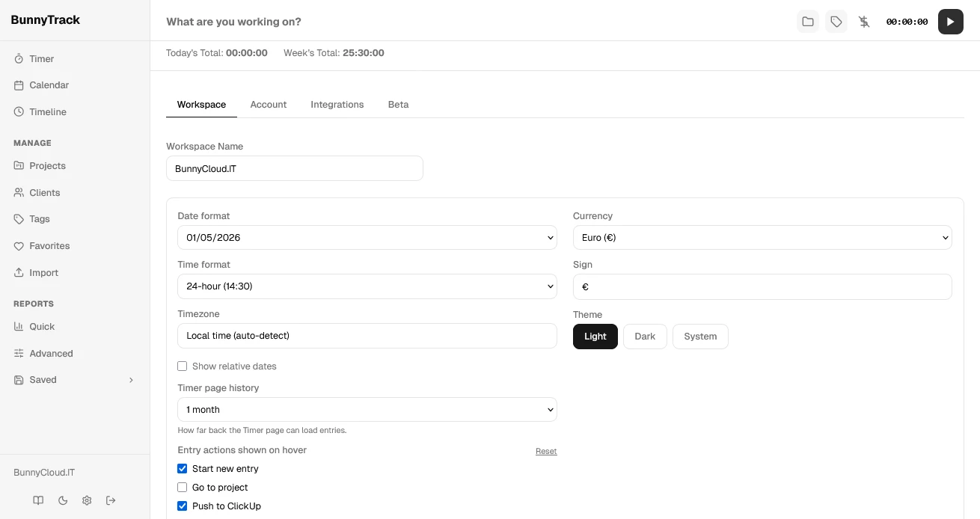Click the Workspace Name input field
This screenshot has height=519, width=980.
(295, 168)
